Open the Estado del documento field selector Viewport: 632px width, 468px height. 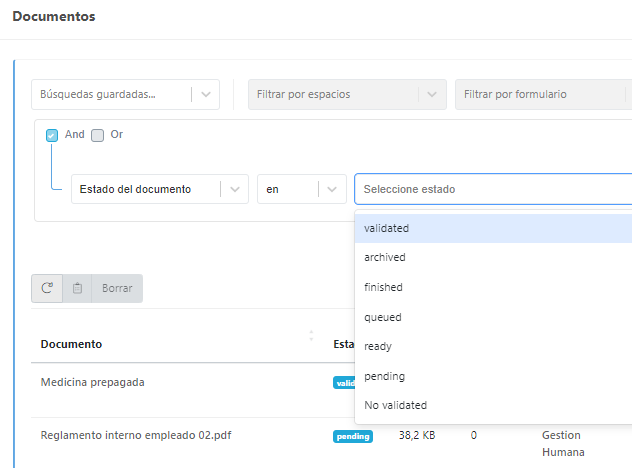(x=159, y=189)
